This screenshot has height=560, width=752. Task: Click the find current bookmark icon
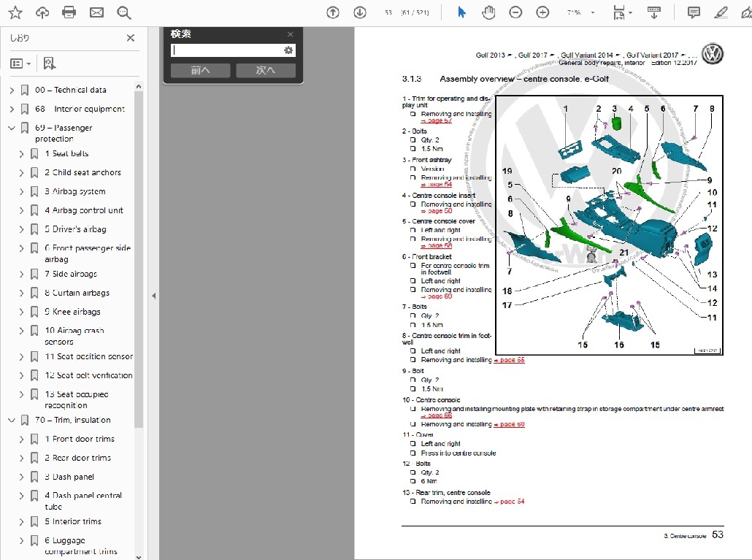(x=50, y=64)
